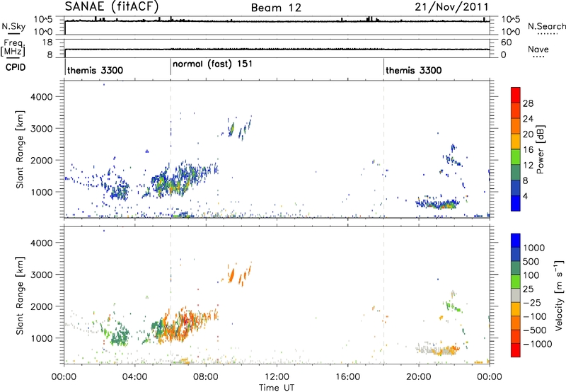Click the '4' label on Power colorbar
Image resolution: width=566 pixels, height=392 pixels.
point(525,196)
